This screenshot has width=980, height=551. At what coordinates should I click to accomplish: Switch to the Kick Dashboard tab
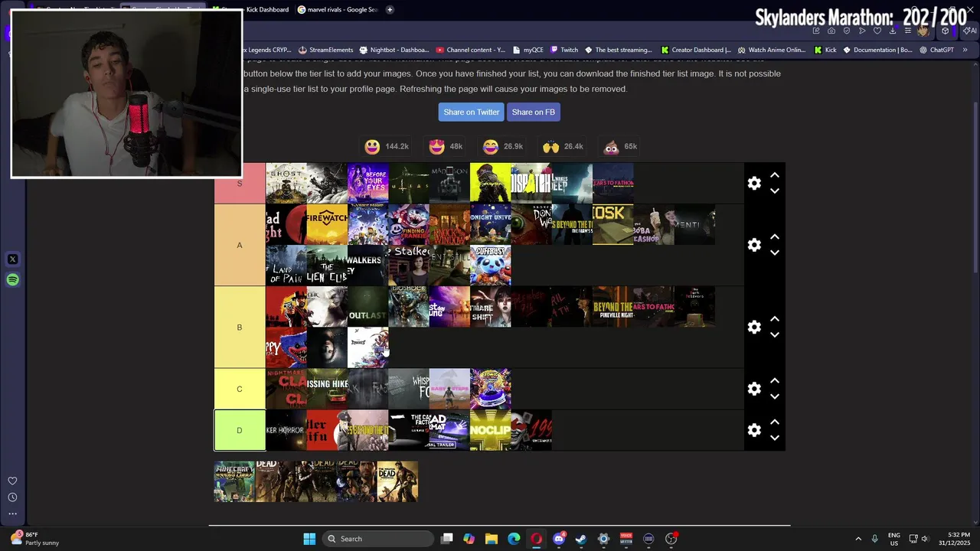tap(251, 9)
